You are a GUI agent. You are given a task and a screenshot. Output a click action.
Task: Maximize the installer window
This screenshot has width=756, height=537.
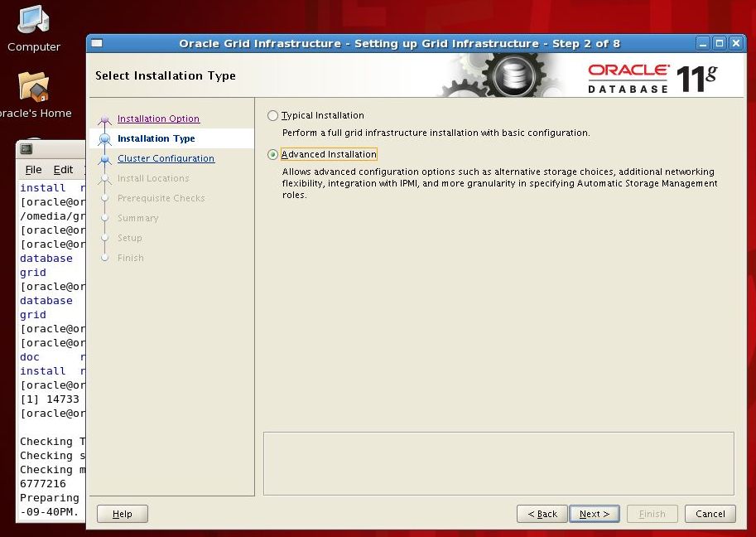point(719,44)
